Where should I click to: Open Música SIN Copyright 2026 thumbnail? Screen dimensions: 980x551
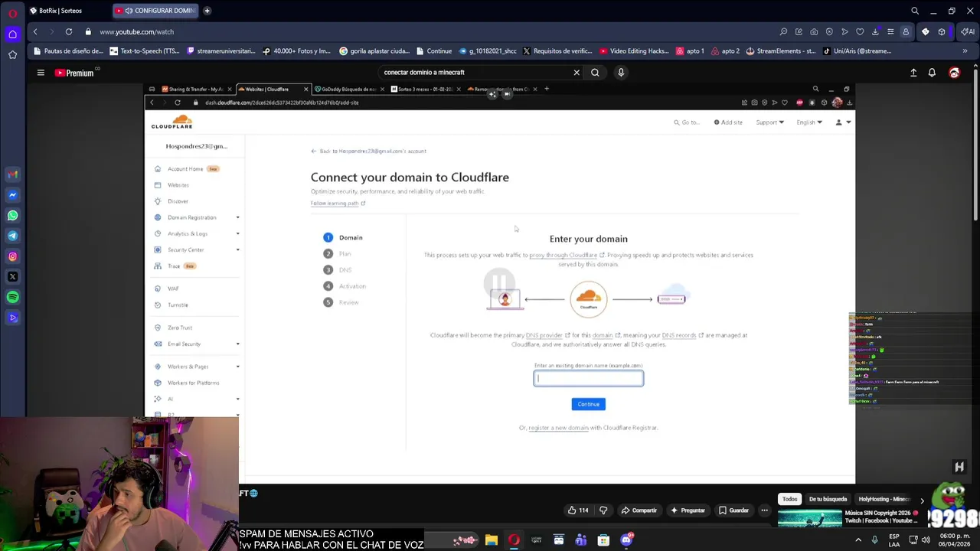pos(809,518)
